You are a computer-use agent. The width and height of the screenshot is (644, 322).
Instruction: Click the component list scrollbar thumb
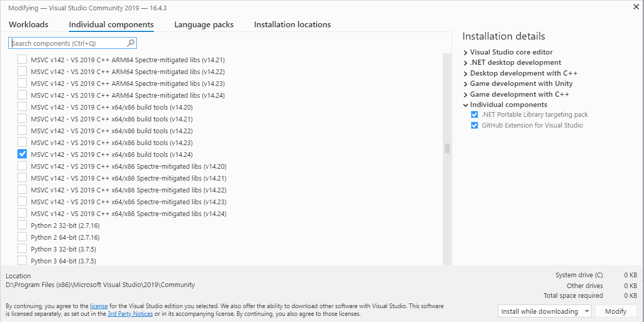point(448,148)
